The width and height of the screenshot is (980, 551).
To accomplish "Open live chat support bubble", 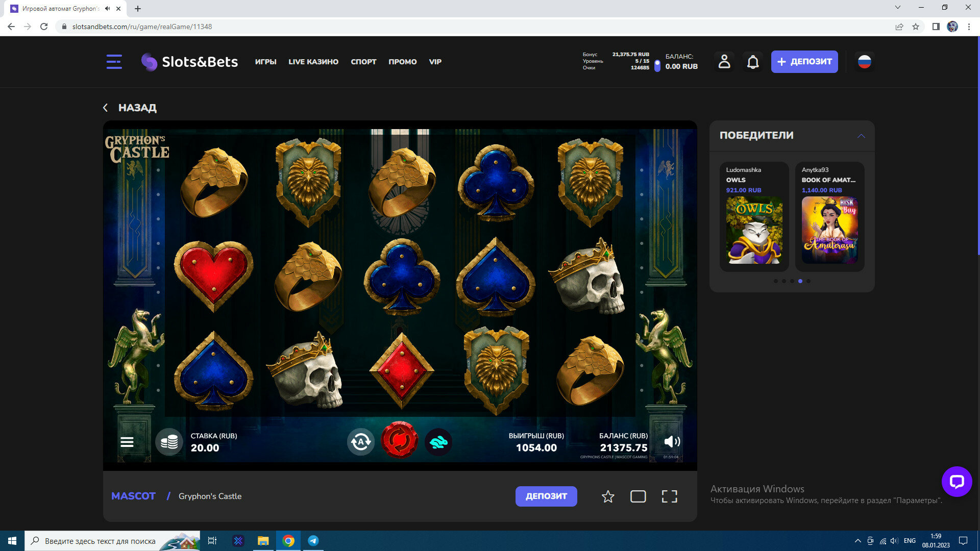I will coord(957,481).
